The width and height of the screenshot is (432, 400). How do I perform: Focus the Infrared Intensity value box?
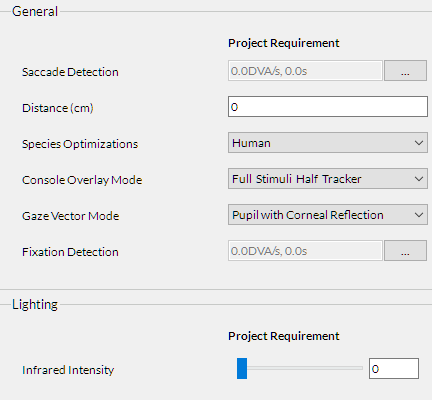coord(394,368)
